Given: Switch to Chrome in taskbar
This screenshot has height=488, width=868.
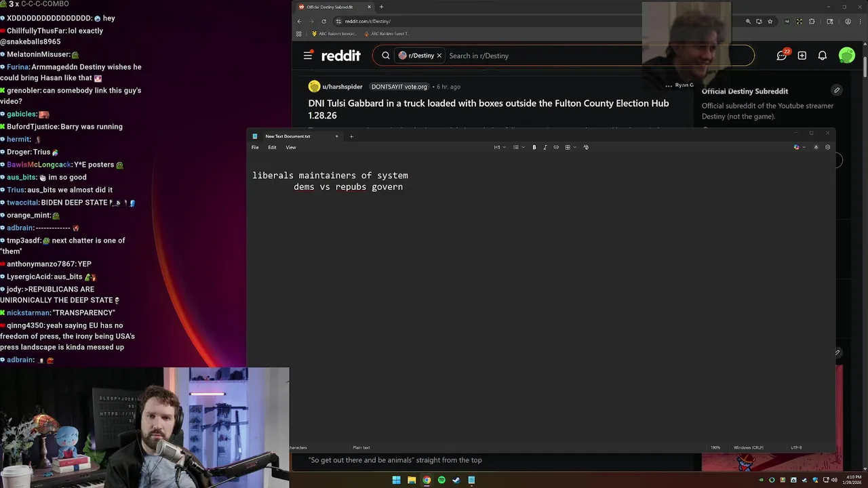Looking at the screenshot, I should click(427, 480).
